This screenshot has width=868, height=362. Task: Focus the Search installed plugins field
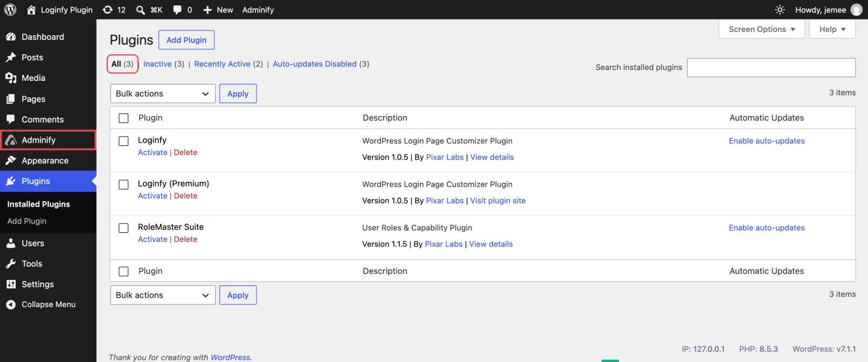[771, 67]
